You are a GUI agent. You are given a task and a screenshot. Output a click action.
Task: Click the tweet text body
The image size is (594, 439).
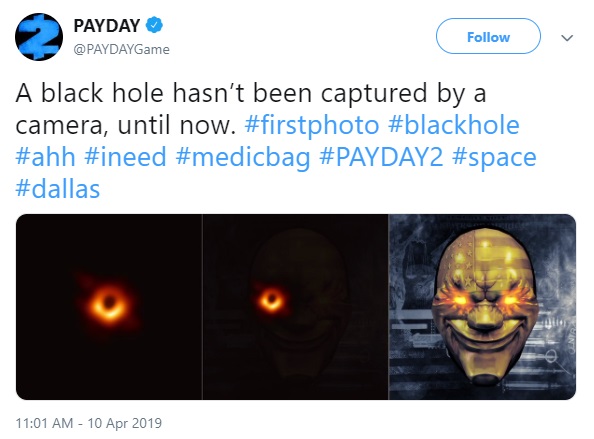(x=276, y=141)
